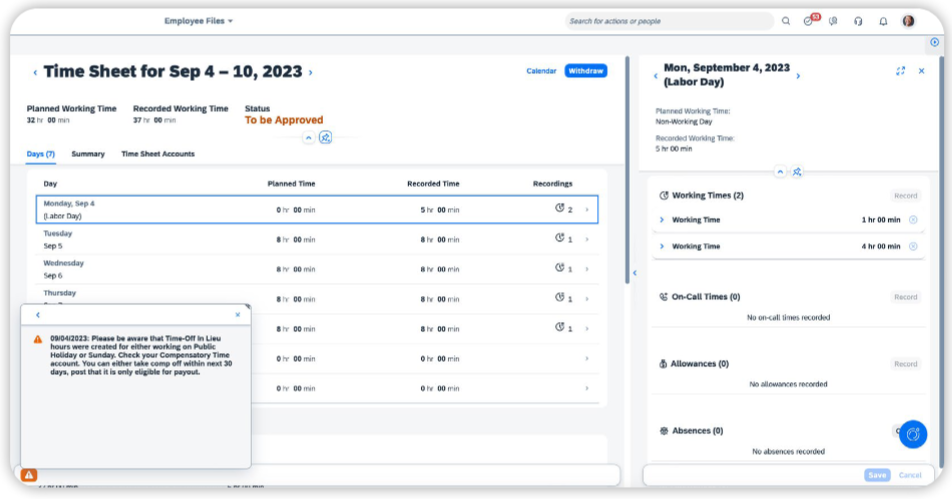Delete the 1 hr 00 min Working Time entry
Image resolution: width=952 pixels, height=499 pixels.
(x=913, y=220)
